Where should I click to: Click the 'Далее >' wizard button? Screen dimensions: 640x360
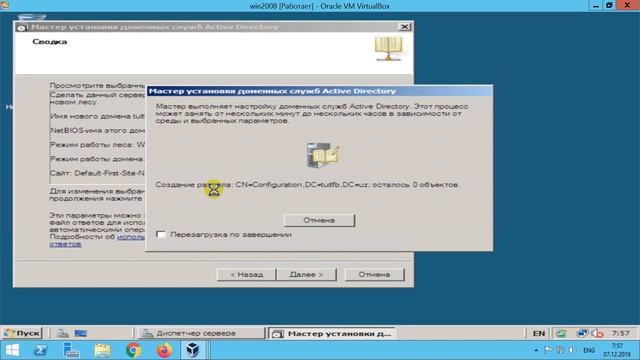pyautogui.click(x=307, y=275)
